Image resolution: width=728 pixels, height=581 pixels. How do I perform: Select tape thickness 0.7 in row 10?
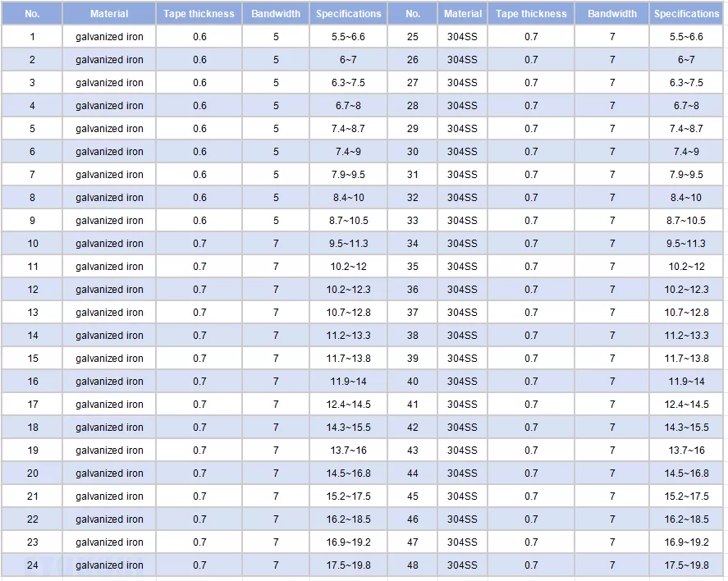tap(199, 244)
